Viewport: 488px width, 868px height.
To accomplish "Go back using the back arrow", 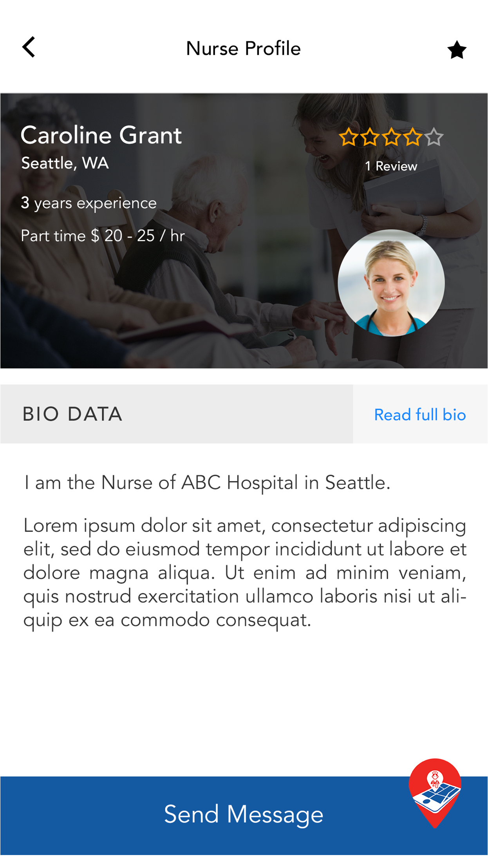I will pos(29,47).
